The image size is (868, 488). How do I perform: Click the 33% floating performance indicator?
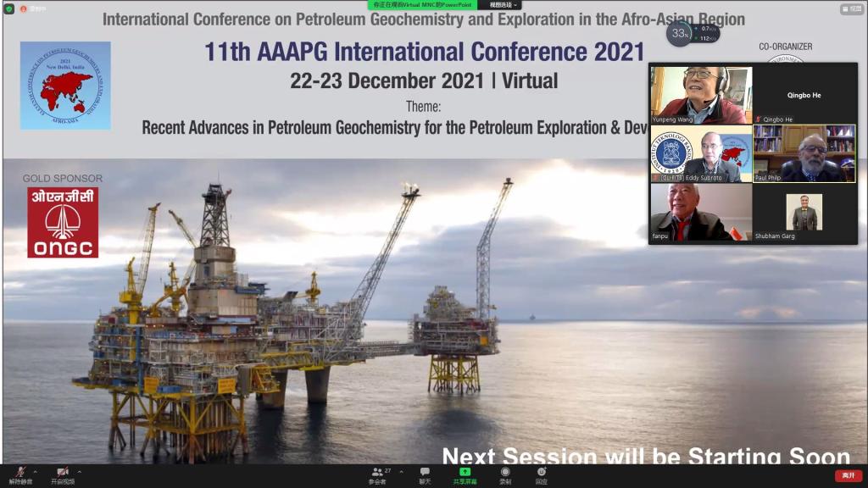click(x=679, y=34)
